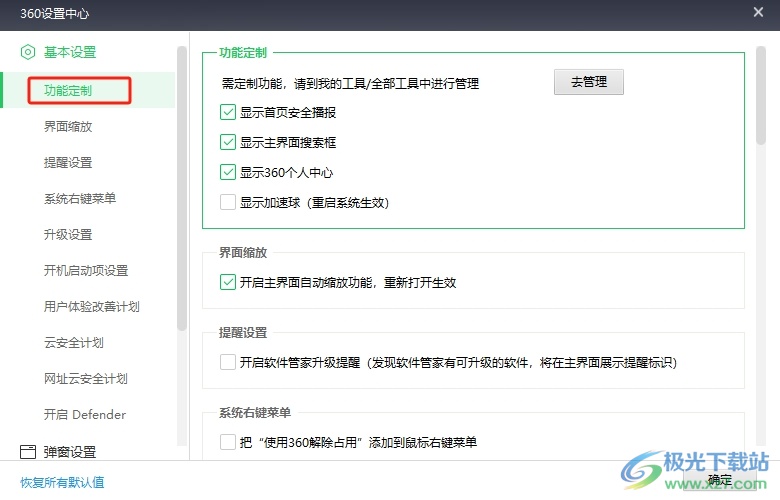Click the 弹窗设置 window icon
Viewport: 780px width, 500px height.
click(x=28, y=452)
